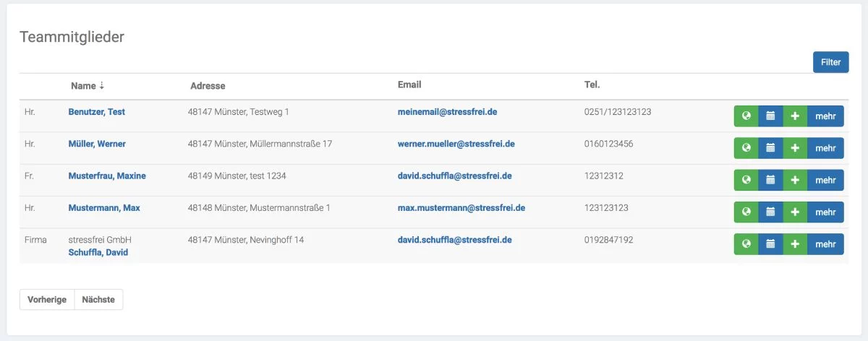Click david.schuffla email in Schuffla row
The height and width of the screenshot is (341, 868).
click(455, 239)
